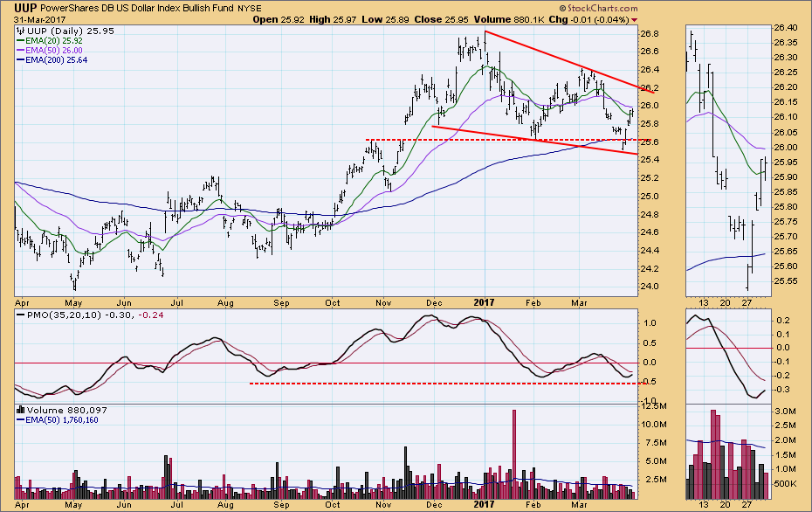This screenshot has height=512, width=812.
Task: Click the Chg -0.01 (-0.04%) value
Action: tap(588, 20)
